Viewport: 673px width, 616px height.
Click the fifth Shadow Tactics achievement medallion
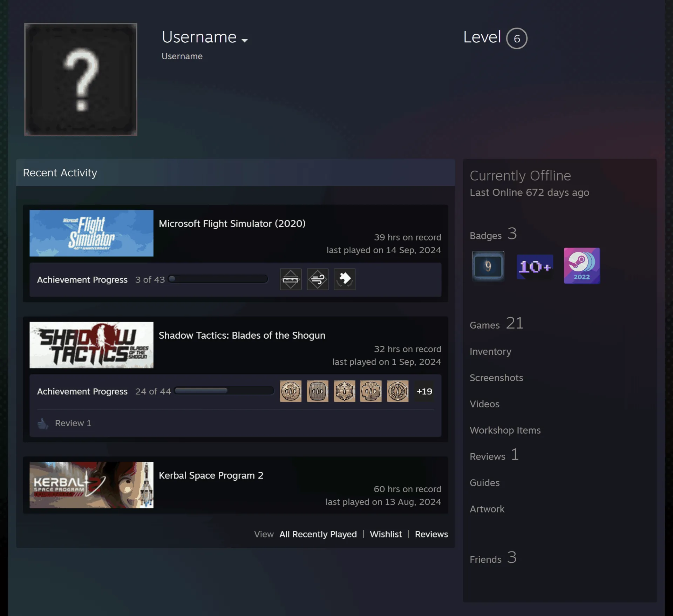click(397, 391)
